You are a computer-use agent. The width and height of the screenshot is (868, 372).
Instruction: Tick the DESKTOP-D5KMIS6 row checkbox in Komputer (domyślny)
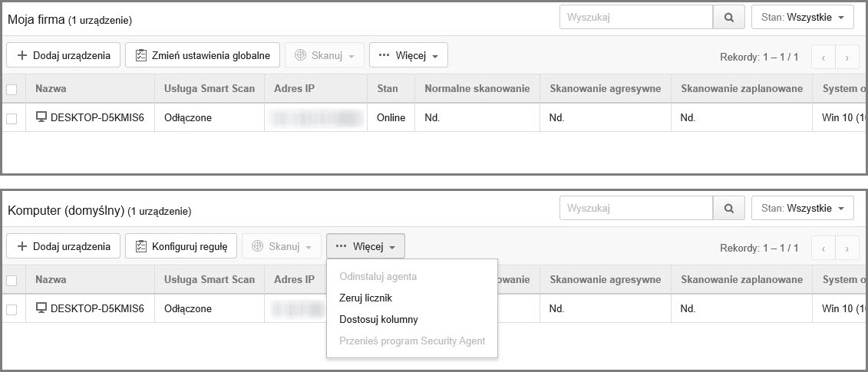(12, 309)
